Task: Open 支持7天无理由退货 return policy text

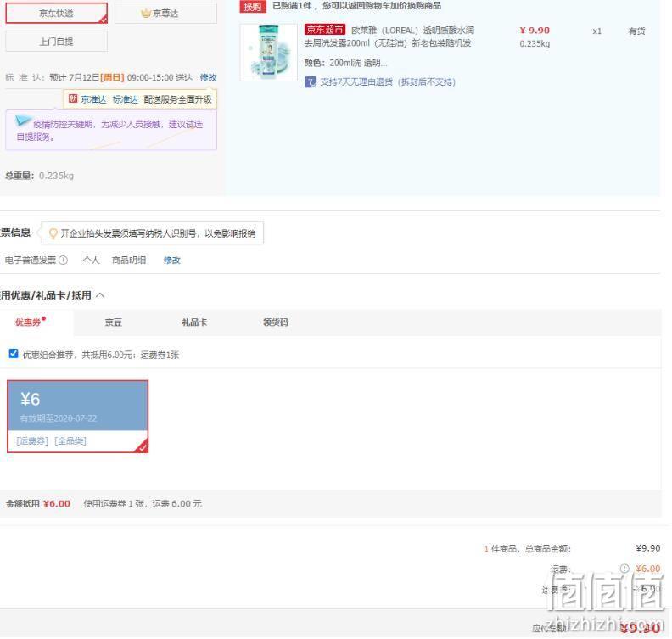Action: (388, 81)
